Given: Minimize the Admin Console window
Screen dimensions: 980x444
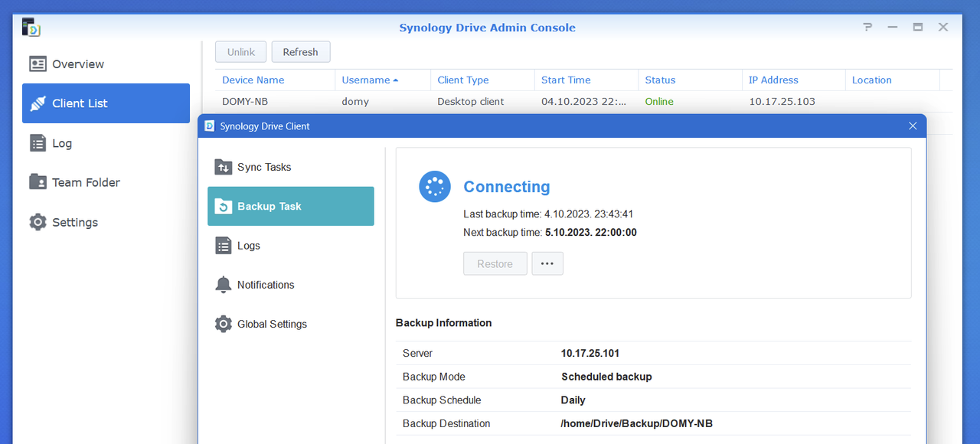Looking at the screenshot, I should pos(893,27).
